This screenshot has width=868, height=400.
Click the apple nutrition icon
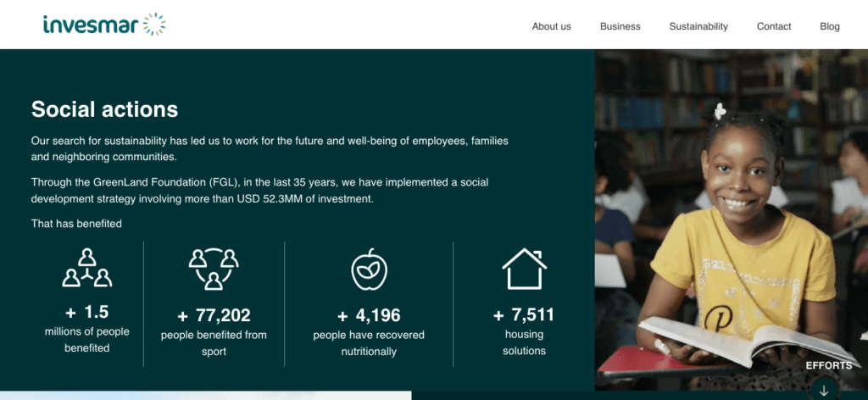point(369,269)
